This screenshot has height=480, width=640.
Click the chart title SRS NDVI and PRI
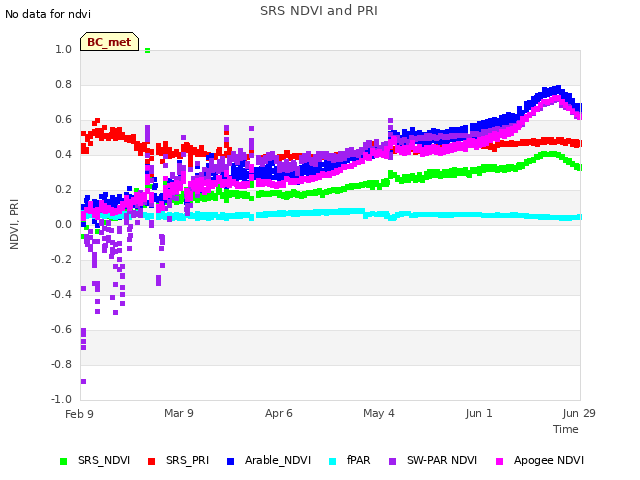pos(319,10)
